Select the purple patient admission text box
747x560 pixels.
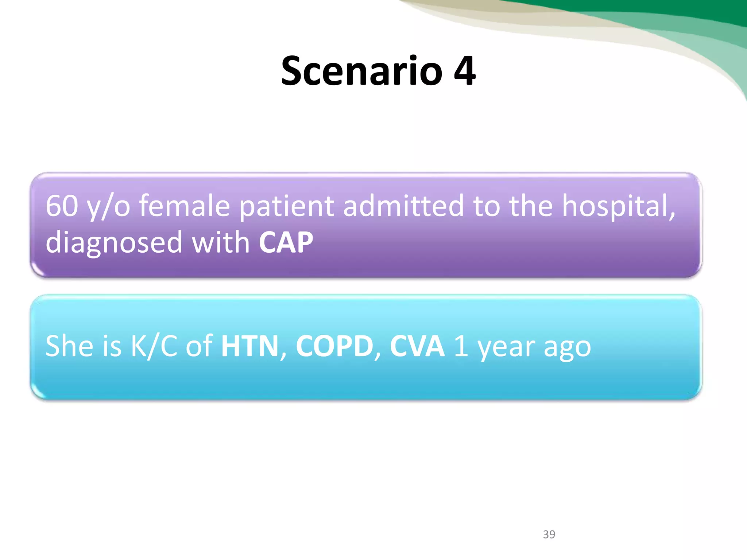[366, 225]
